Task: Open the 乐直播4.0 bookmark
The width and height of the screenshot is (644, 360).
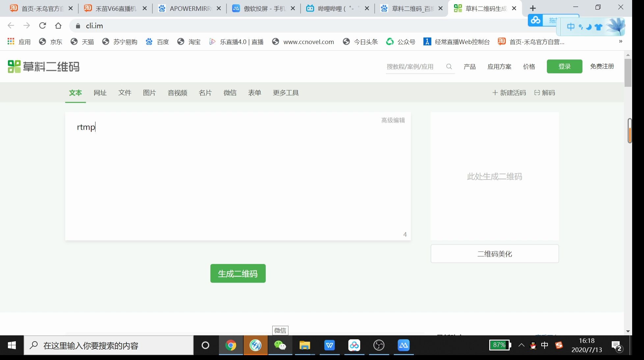Action: click(x=236, y=42)
